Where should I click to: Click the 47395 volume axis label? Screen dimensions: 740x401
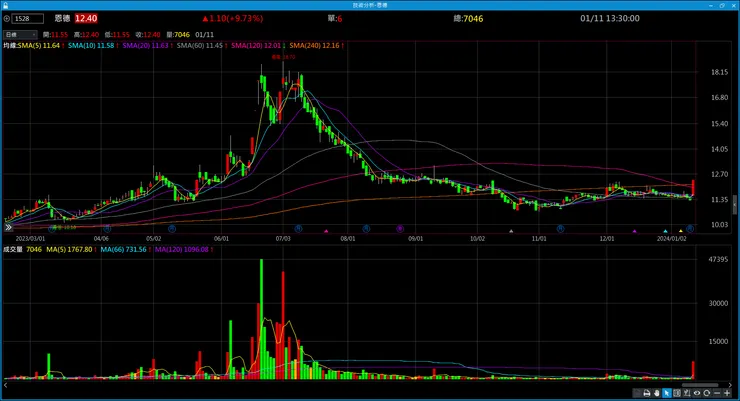click(x=718, y=259)
